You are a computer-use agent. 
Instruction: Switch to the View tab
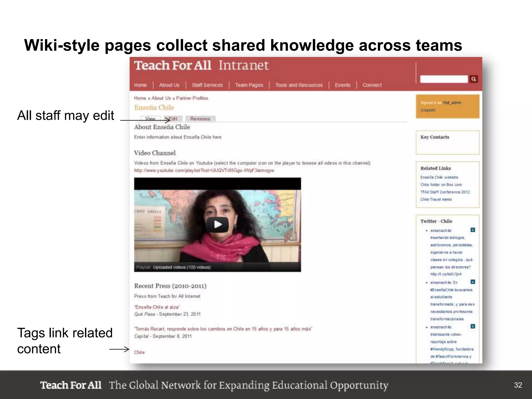[x=150, y=119]
